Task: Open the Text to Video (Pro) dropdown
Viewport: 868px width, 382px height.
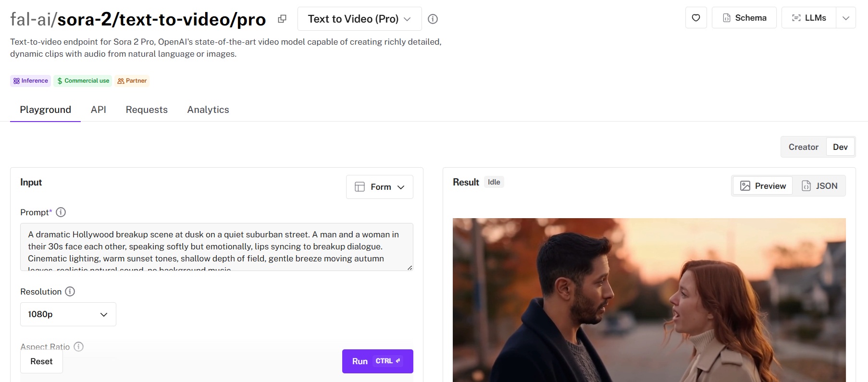Action: pos(359,19)
